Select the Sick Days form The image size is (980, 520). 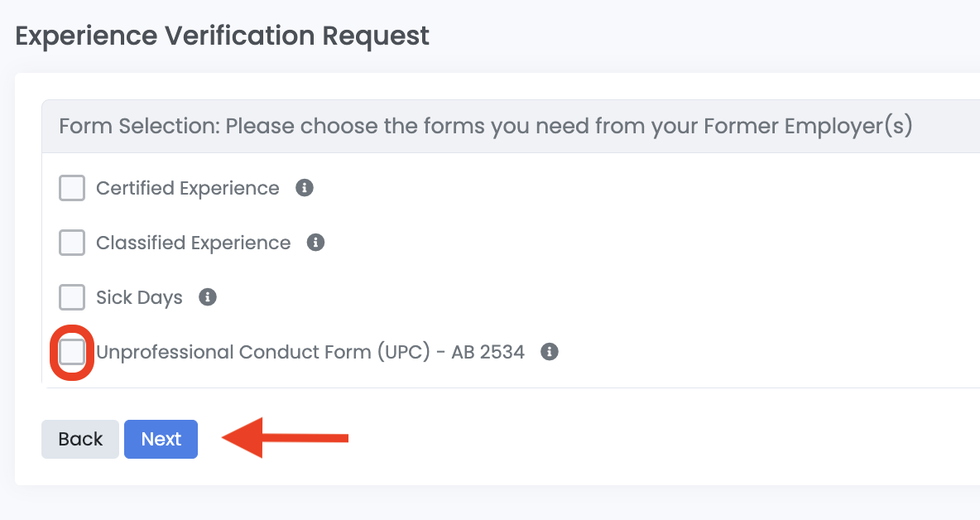pyautogui.click(x=71, y=297)
